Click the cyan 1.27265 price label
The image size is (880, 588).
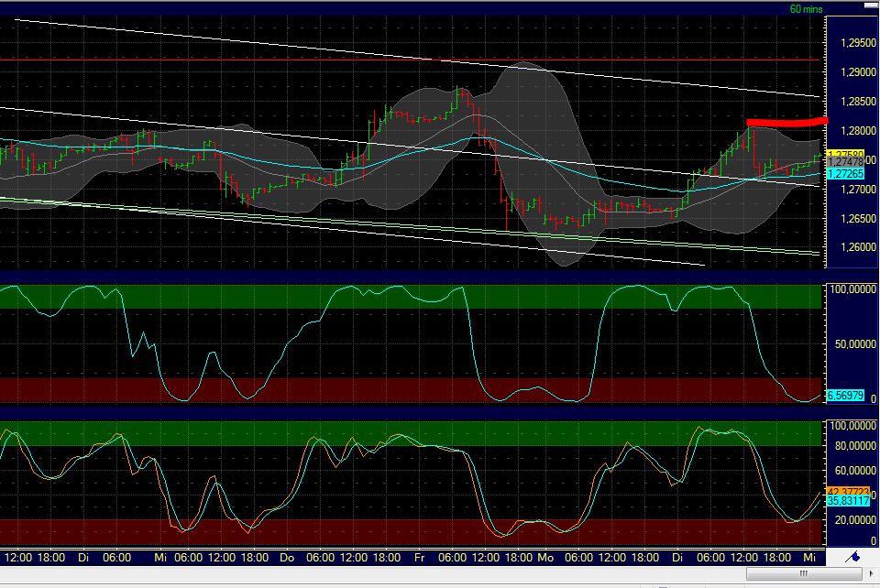[x=845, y=172]
